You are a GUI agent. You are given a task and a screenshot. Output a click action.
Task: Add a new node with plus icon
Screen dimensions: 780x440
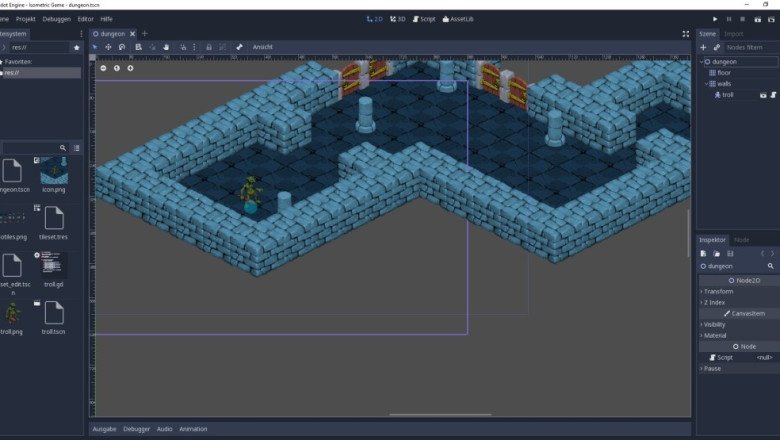click(x=703, y=47)
